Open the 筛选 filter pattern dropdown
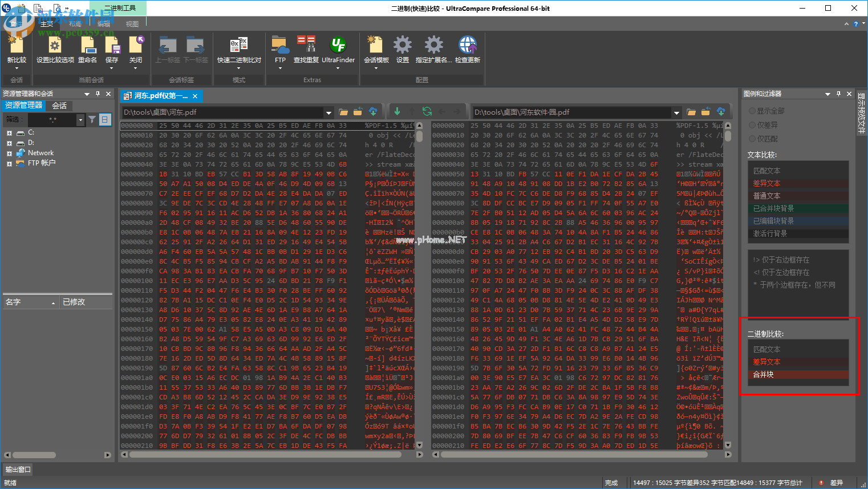Viewport: 868px width, 489px height. click(x=80, y=120)
